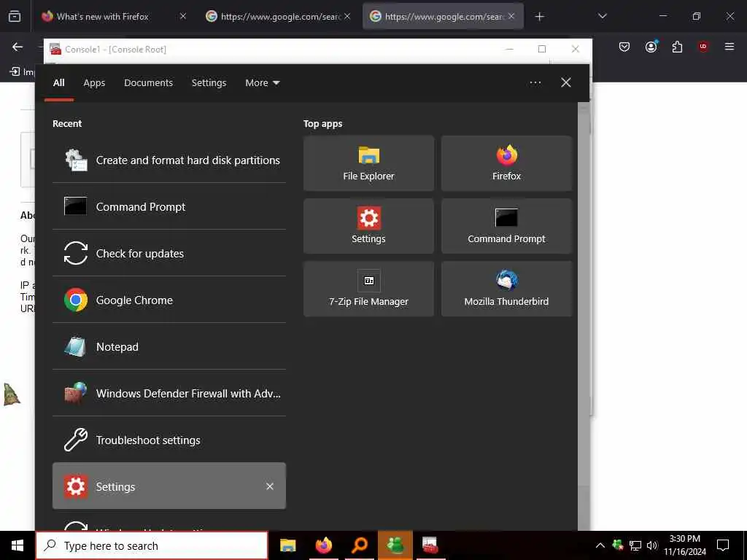Screen dimensions: 747x560
Task: Click the search panel vertical scrollbar
Action: 583,316
